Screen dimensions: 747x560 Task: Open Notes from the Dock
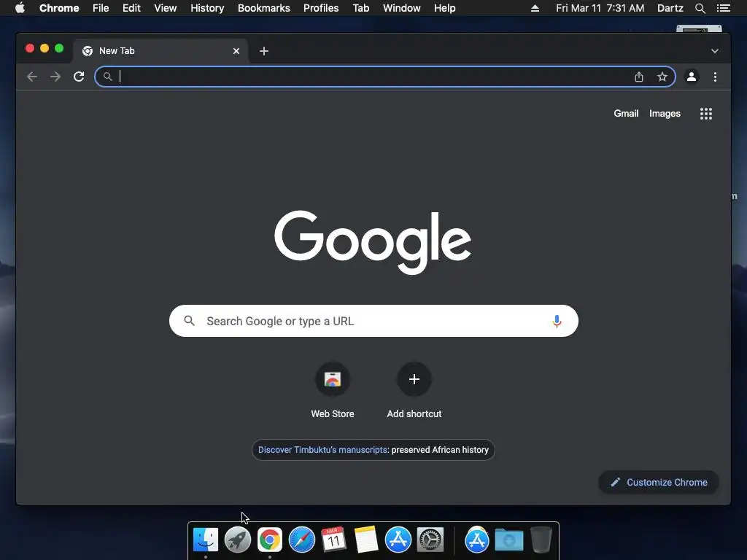click(366, 540)
